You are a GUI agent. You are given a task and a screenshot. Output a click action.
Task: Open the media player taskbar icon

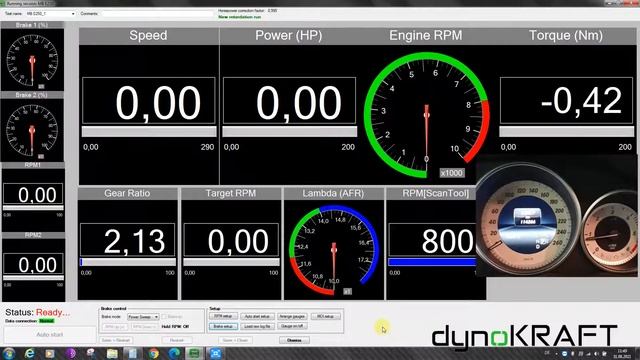click(x=50, y=353)
